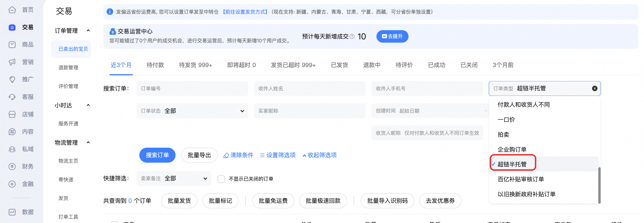
Task: Open the 推广 lightbulb icon
Action: pos(12,79)
